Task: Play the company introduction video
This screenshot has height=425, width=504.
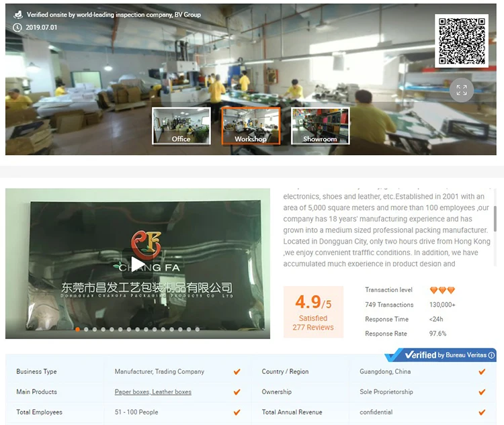Action: [x=137, y=264]
